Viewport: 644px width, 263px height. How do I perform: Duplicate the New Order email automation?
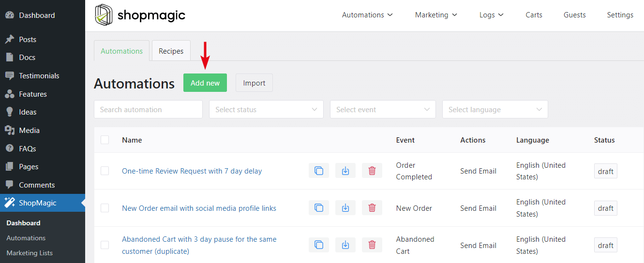coord(319,208)
